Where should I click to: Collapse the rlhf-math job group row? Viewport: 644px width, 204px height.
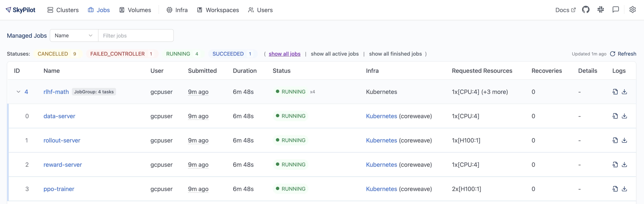tap(18, 92)
